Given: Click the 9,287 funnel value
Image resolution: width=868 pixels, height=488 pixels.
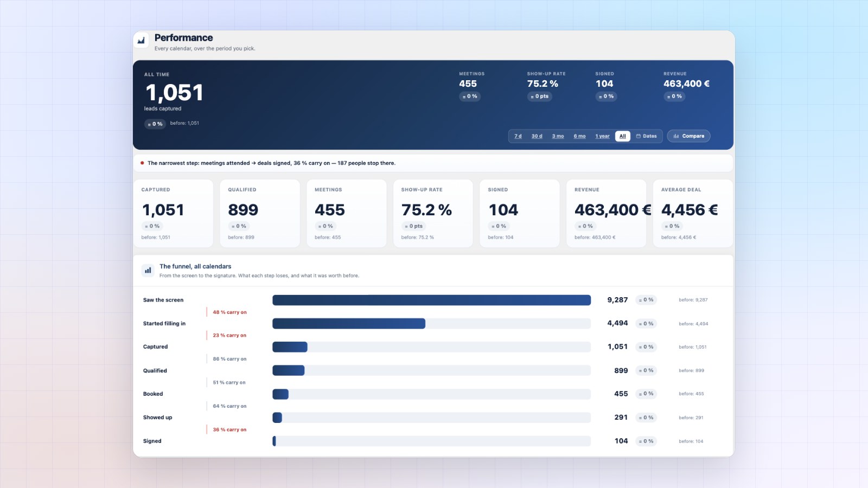Looking at the screenshot, I should click(617, 300).
